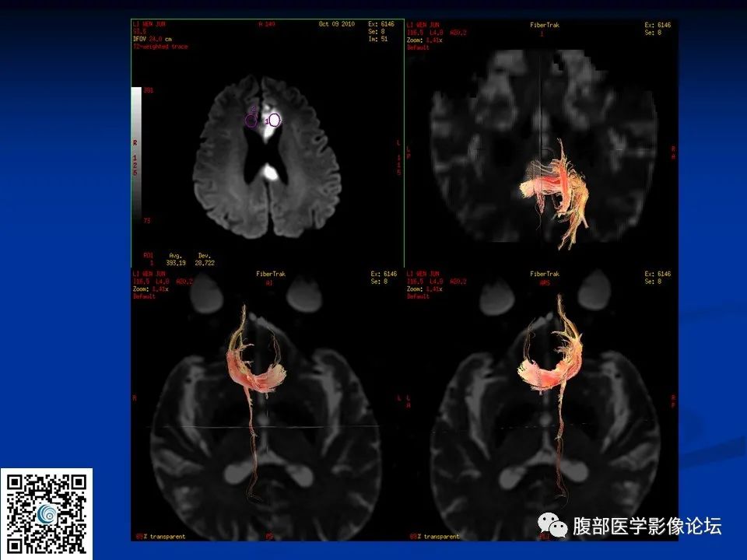Click the WeChat logo icon
Viewport: 747px width, 560px height.
(x=552, y=527)
